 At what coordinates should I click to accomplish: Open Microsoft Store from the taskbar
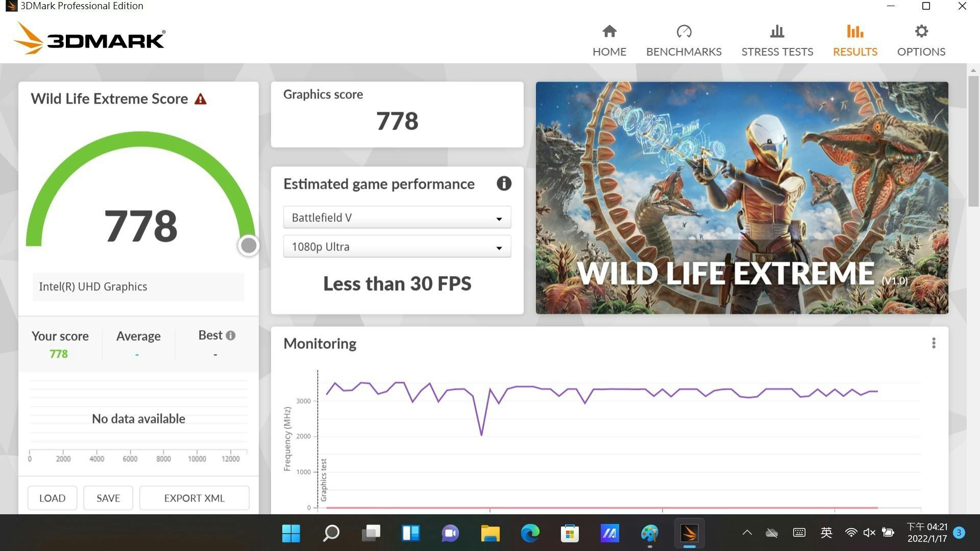point(570,533)
